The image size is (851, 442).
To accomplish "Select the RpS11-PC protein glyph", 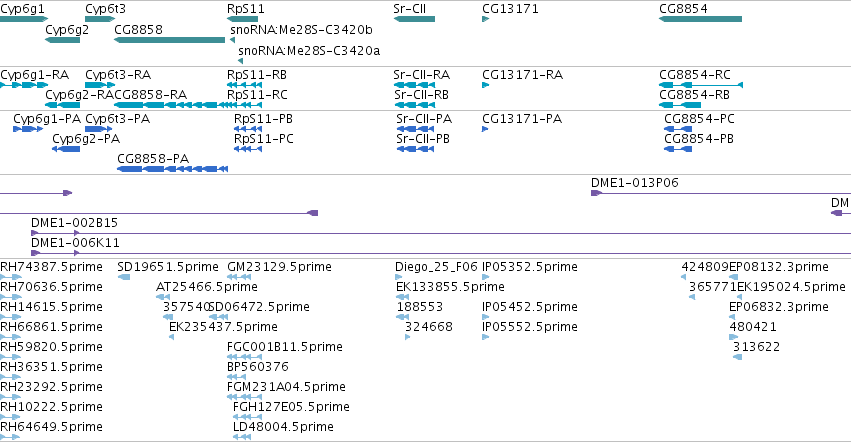I will click(248, 149).
